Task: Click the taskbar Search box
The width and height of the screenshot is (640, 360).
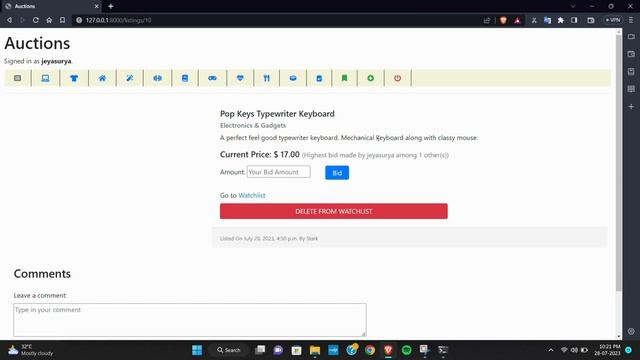Action: pos(229,350)
